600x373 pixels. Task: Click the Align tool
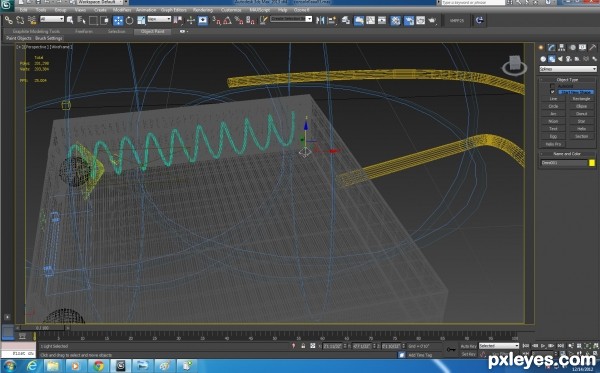pos(332,20)
